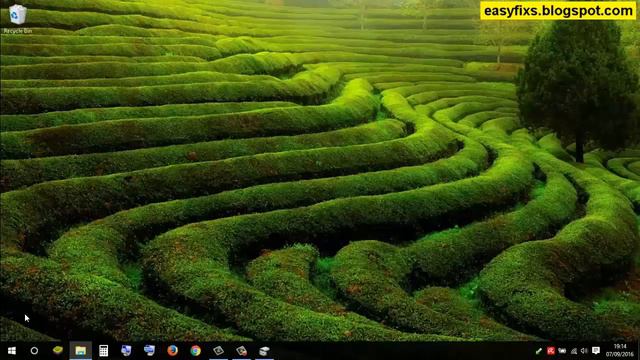The height and width of the screenshot is (360, 640).
Task: Open the Action Center notifications
Action: 596,351
